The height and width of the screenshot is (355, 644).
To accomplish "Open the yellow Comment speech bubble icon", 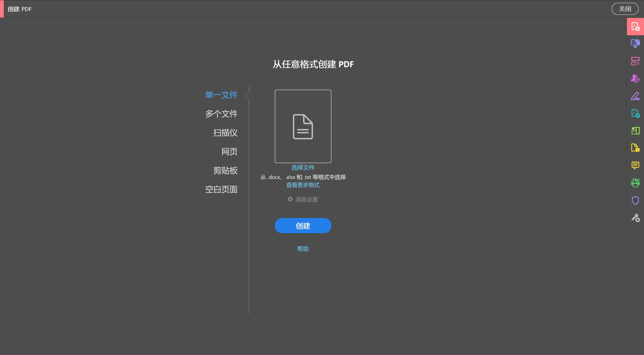I will pos(635,165).
